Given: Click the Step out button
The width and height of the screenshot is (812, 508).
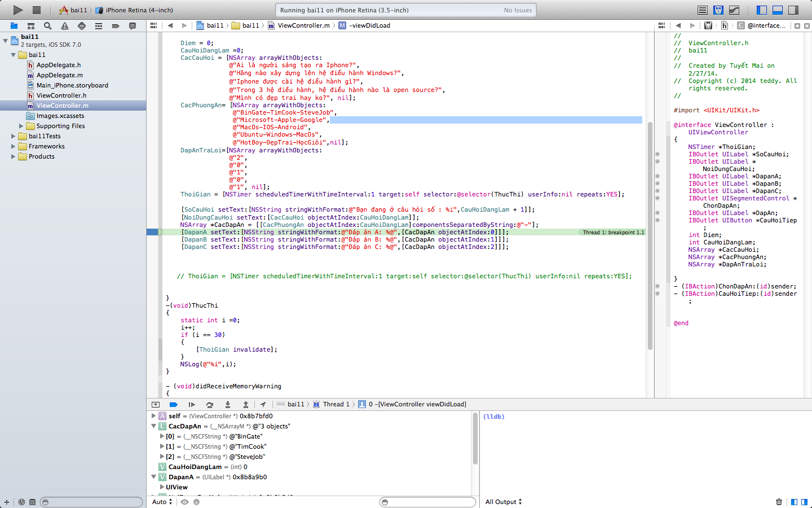Looking at the screenshot, I should [x=246, y=405].
